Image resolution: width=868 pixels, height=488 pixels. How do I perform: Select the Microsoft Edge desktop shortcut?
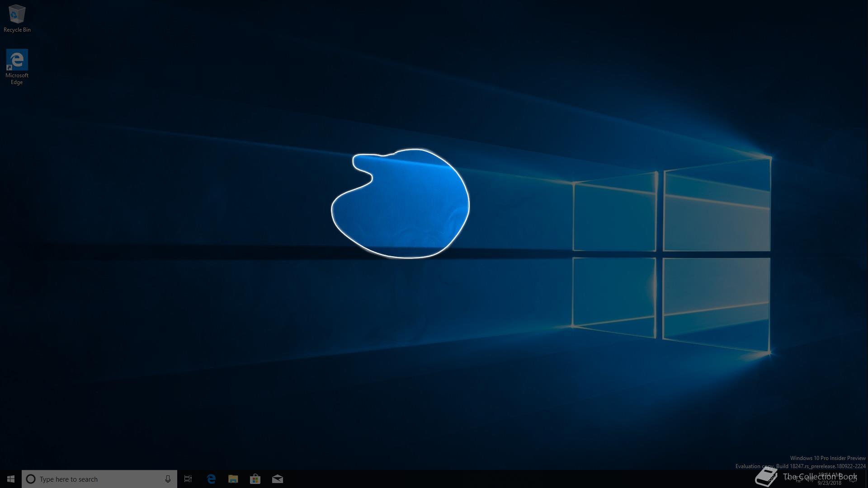(17, 67)
